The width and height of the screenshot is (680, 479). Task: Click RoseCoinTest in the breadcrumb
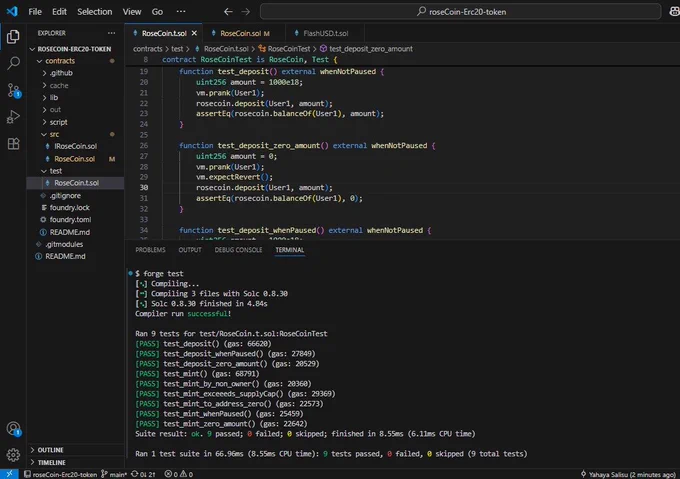pos(284,49)
